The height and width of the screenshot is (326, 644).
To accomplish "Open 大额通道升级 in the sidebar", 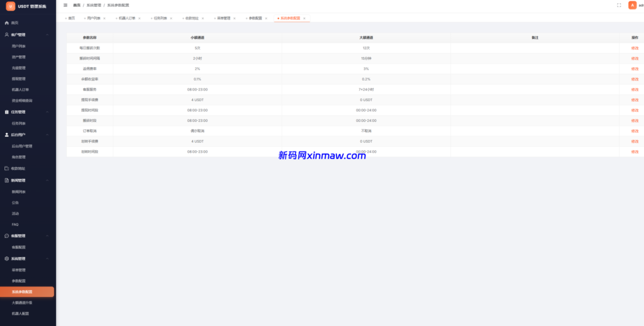I will coord(22,303).
